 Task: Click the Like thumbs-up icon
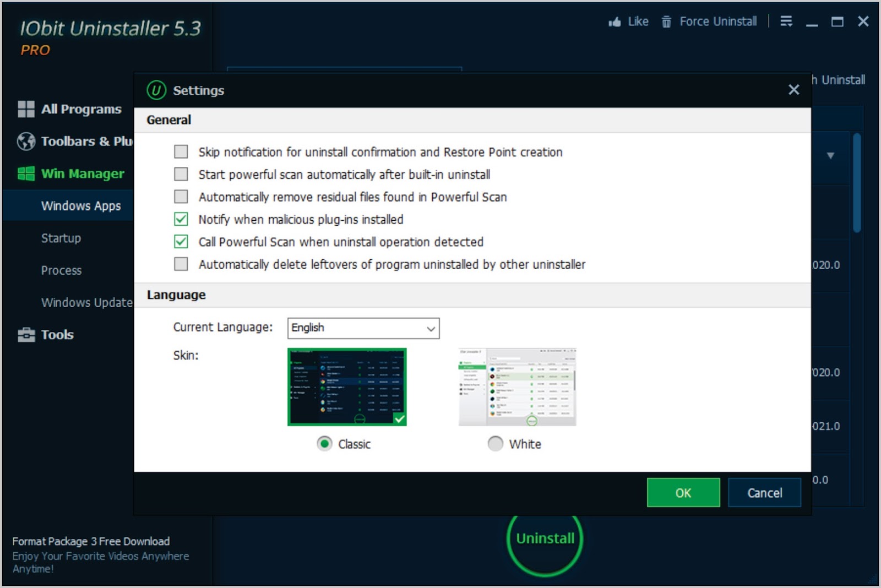tap(614, 22)
